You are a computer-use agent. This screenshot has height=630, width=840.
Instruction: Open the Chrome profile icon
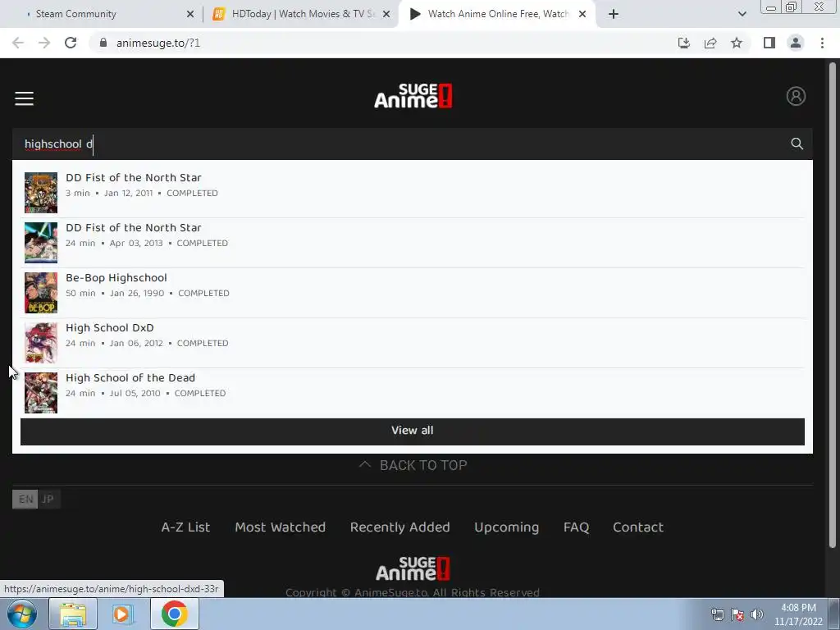(796, 43)
